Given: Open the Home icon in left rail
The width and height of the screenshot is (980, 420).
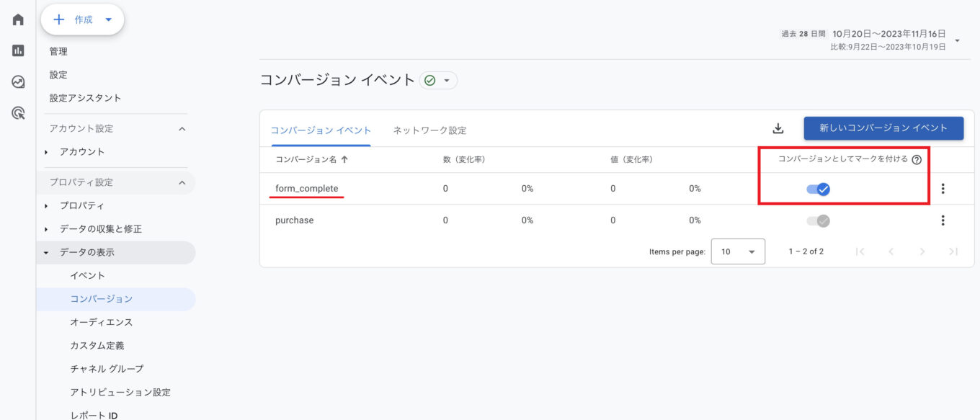Looking at the screenshot, I should coord(18,19).
